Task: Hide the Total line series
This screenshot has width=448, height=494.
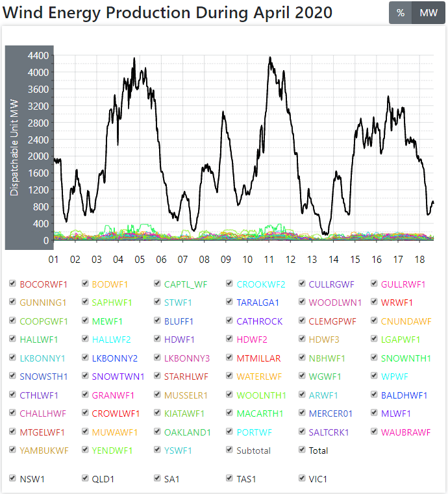Action: pos(303,450)
